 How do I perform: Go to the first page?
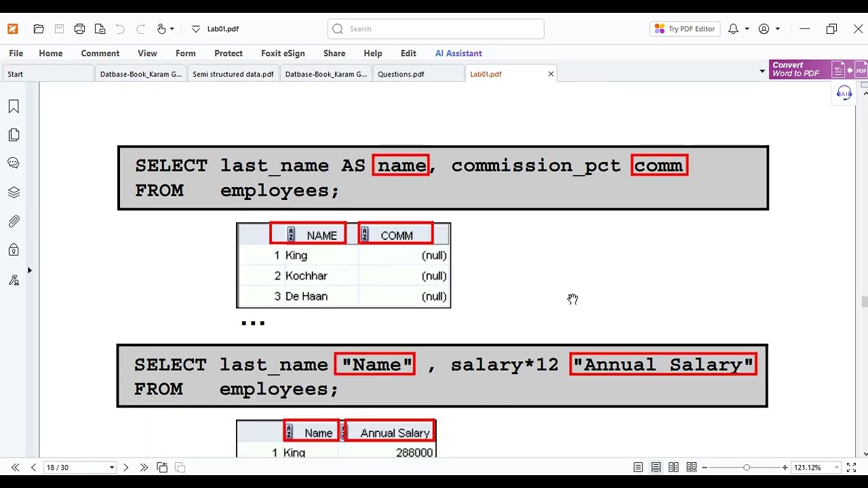15,468
